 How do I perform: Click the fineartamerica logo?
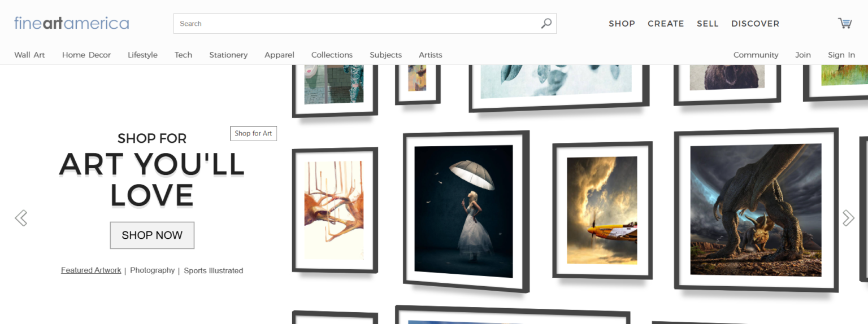(x=72, y=23)
